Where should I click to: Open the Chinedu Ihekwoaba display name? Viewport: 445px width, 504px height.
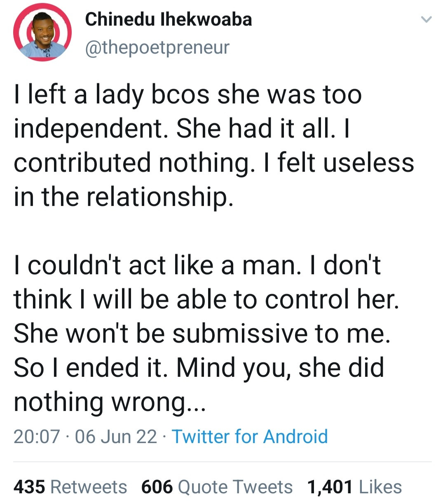169,19
